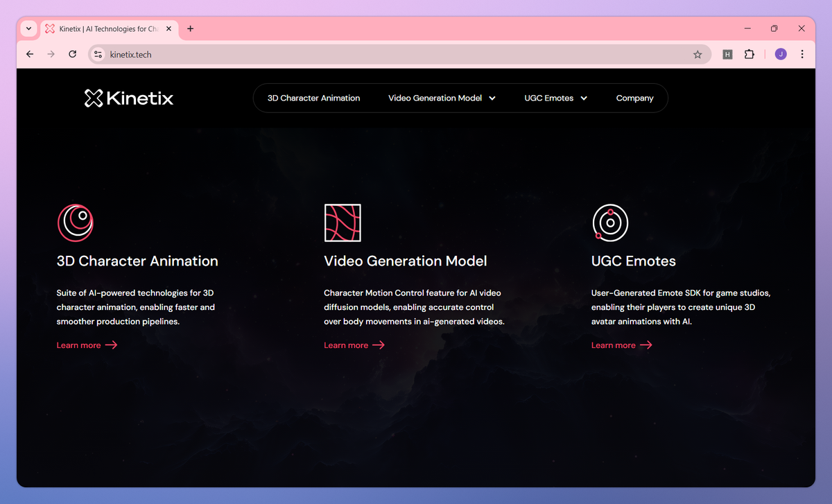The image size is (832, 504).
Task: View site information icon in address bar
Action: point(98,54)
